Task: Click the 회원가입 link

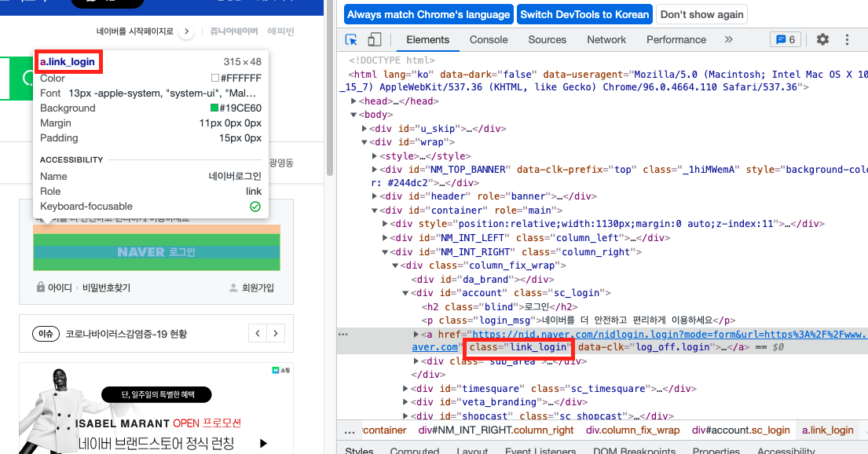Action: [258, 288]
